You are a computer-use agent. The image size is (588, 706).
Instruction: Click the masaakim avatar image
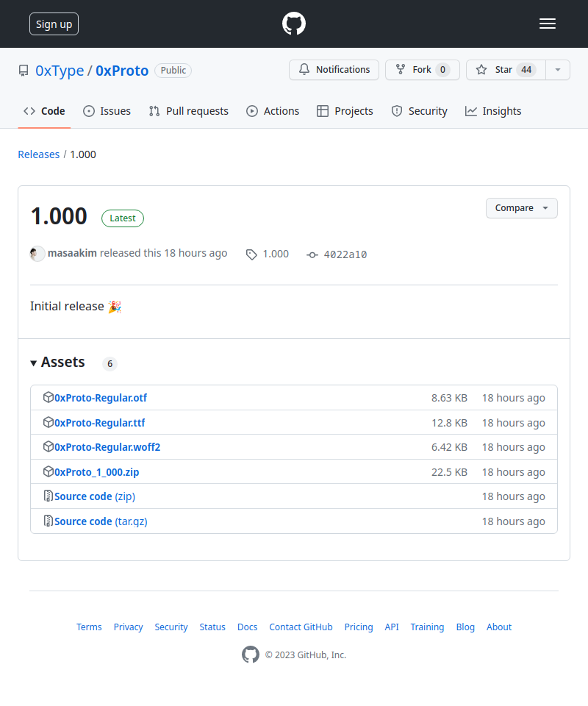(37, 254)
